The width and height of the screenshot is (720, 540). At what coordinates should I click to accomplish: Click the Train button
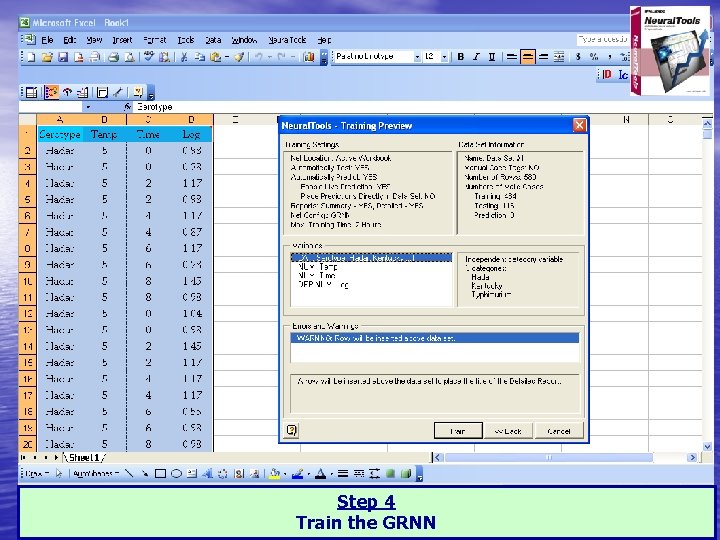pyautogui.click(x=458, y=431)
